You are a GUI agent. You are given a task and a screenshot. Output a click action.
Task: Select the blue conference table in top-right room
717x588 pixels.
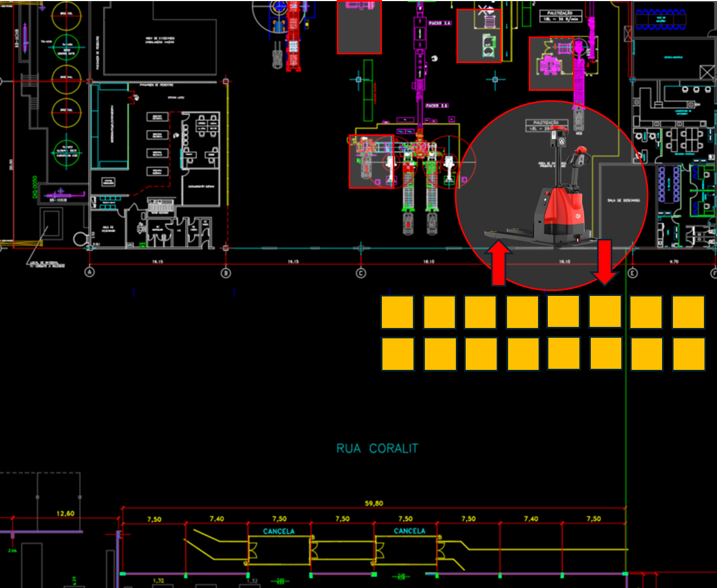click(660, 20)
